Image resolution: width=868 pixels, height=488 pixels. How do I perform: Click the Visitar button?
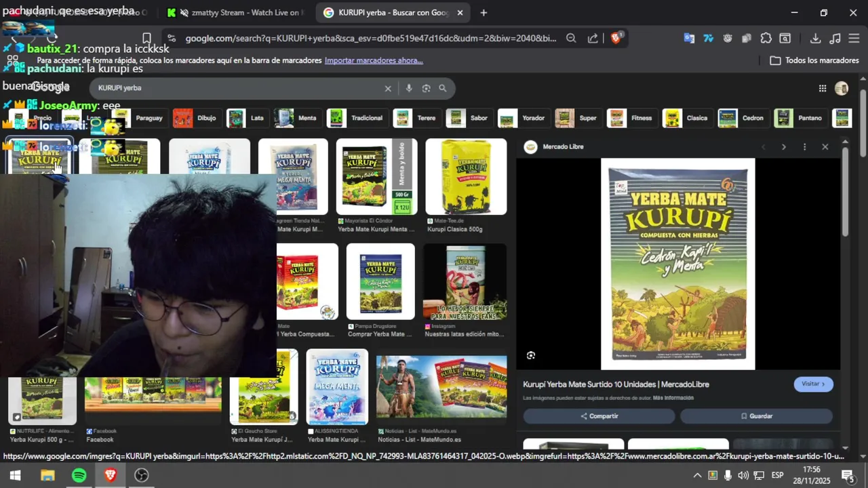tap(813, 384)
